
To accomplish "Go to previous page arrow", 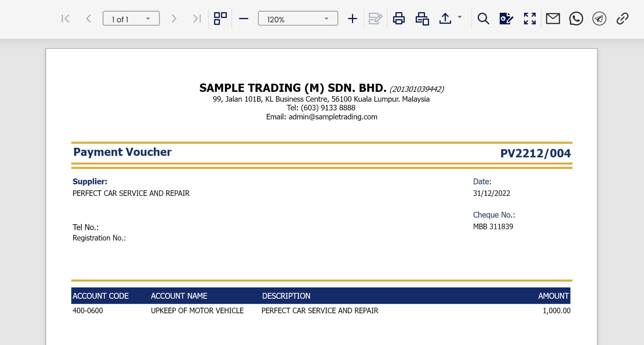I will click(89, 19).
